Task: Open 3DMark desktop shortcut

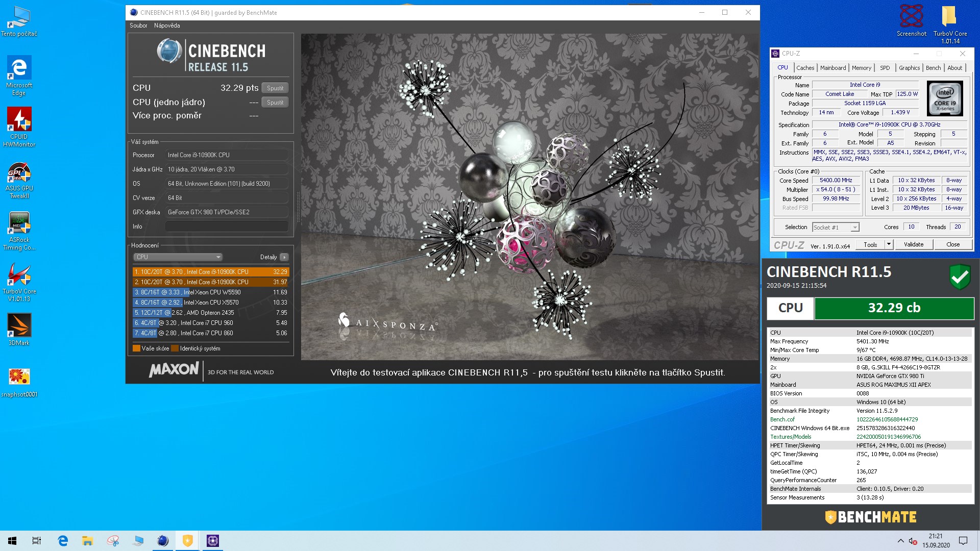Action: tap(19, 329)
